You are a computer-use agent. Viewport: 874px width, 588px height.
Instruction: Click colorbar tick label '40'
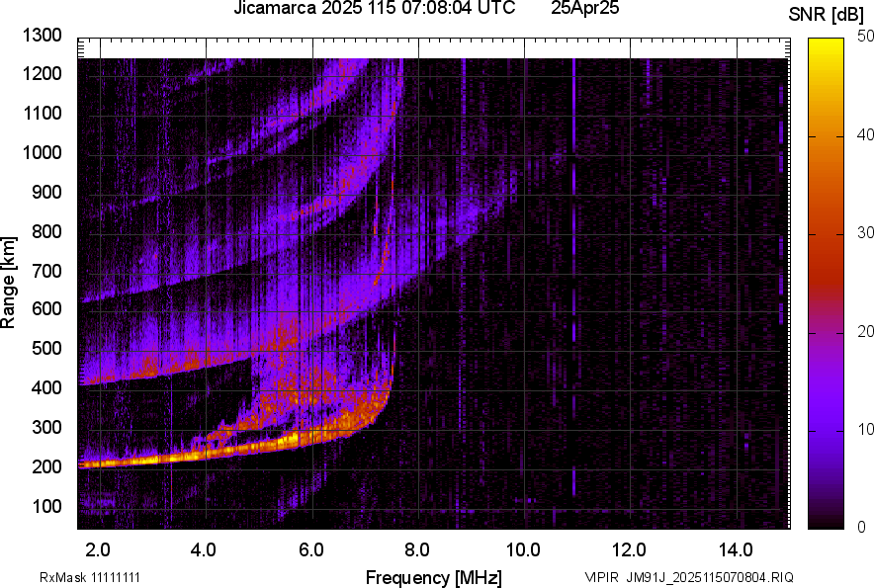[865, 134]
